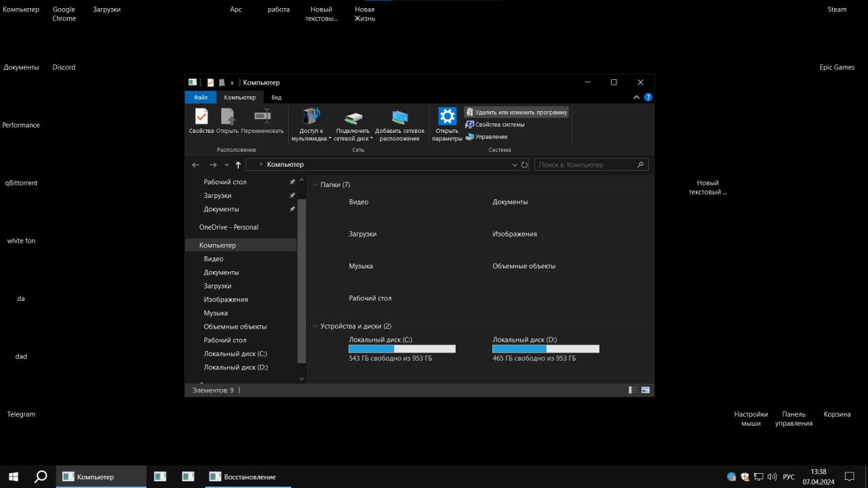Click the address bar path field
This screenshot has height=488, width=868.
tap(387, 165)
